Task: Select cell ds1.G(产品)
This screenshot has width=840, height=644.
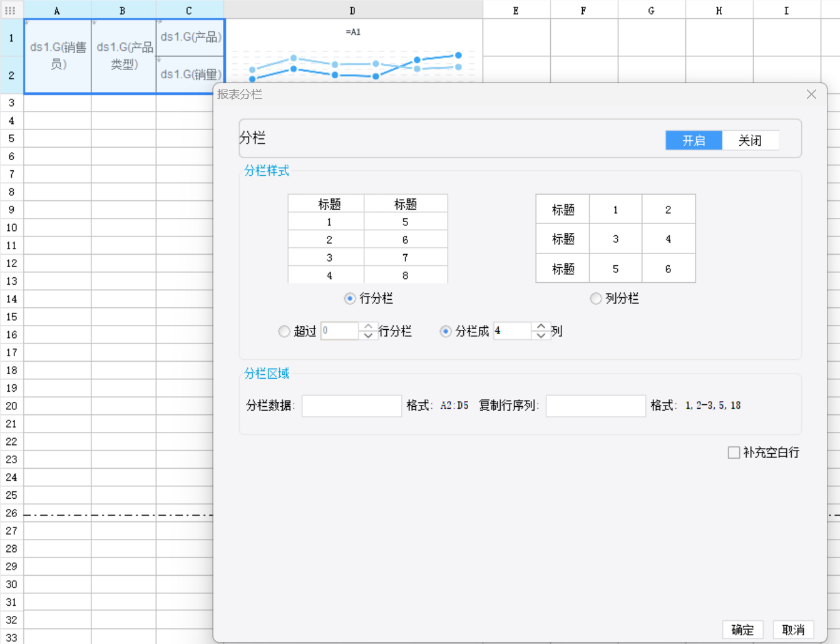Action: [x=190, y=38]
